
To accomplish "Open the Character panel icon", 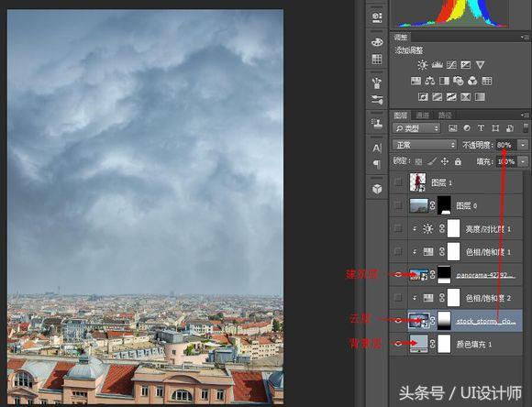I will pyautogui.click(x=377, y=148).
